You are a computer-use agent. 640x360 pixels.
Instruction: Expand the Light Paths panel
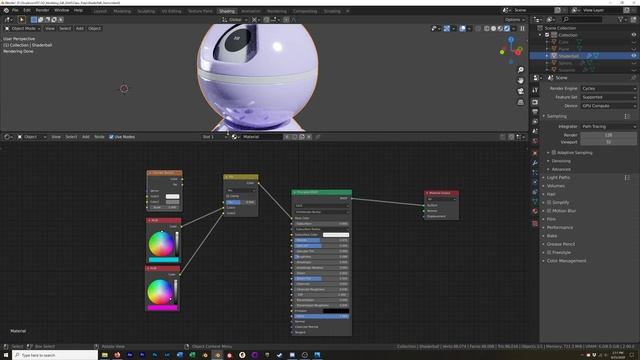[558, 178]
